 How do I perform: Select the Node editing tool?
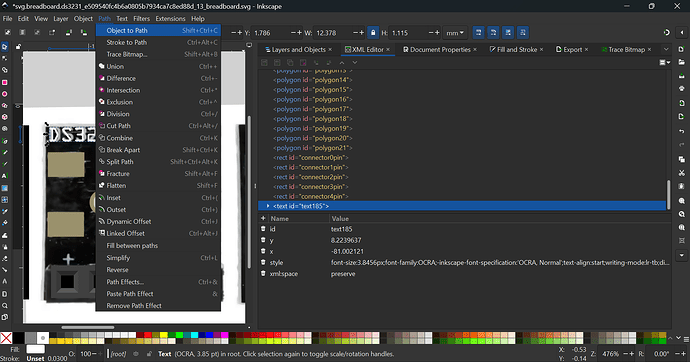click(4, 59)
